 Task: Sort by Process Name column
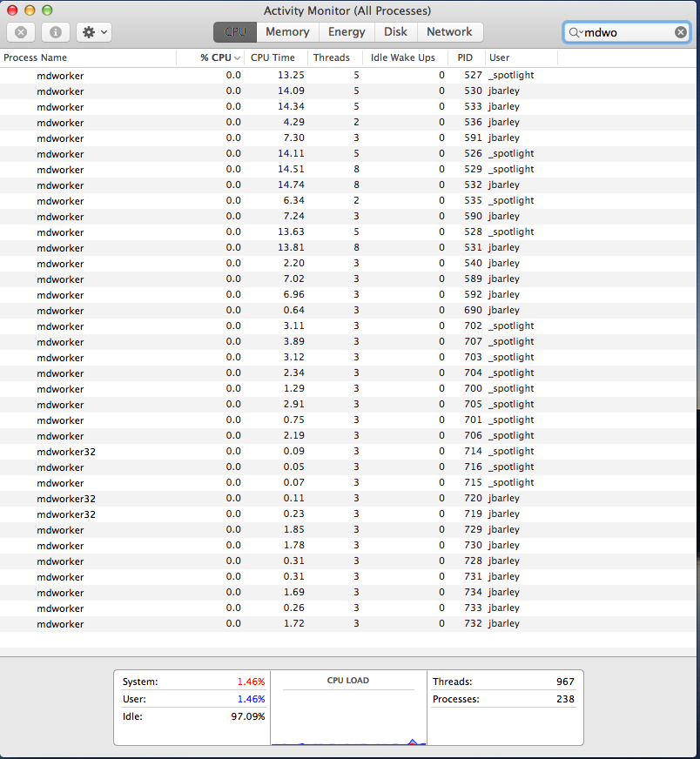click(x=88, y=57)
